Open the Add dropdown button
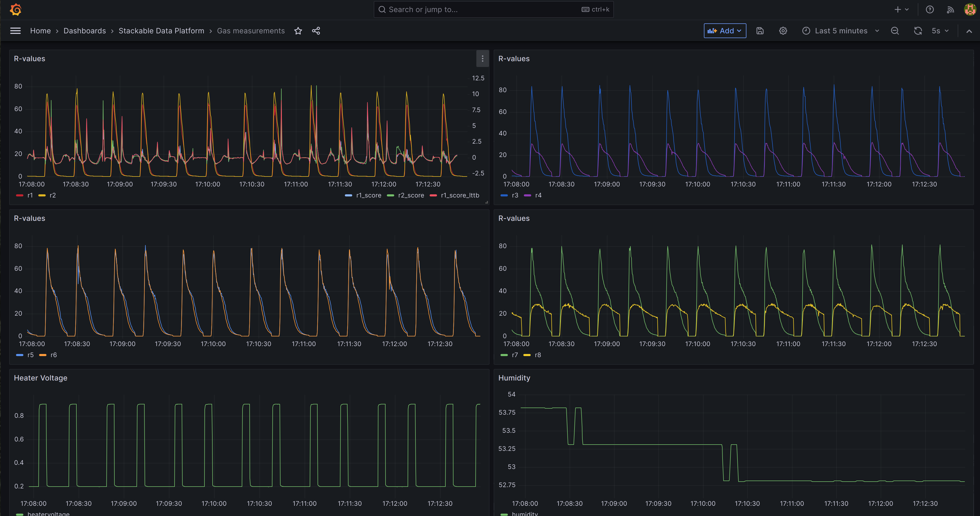Screen dimensions: 980x516 coord(724,31)
